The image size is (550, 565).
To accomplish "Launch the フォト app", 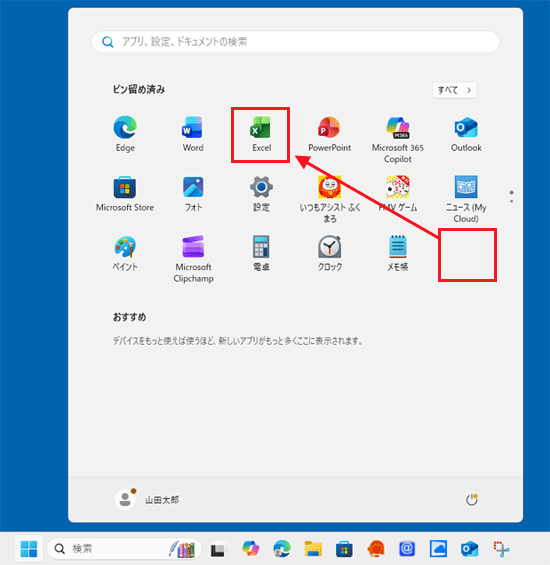I will point(193,193).
